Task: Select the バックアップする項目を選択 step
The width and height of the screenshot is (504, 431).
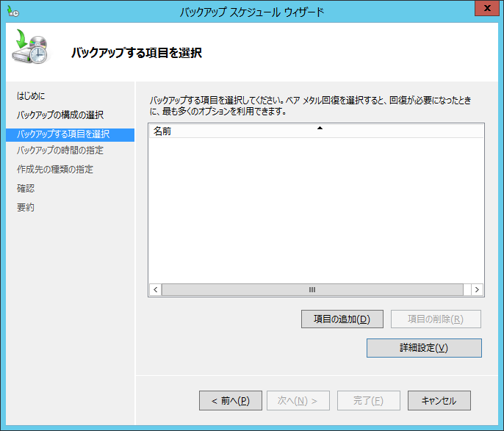Action: click(63, 134)
